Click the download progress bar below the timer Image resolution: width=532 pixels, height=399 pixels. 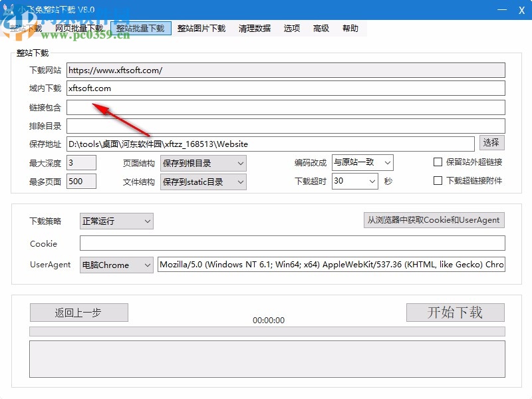click(x=266, y=330)
